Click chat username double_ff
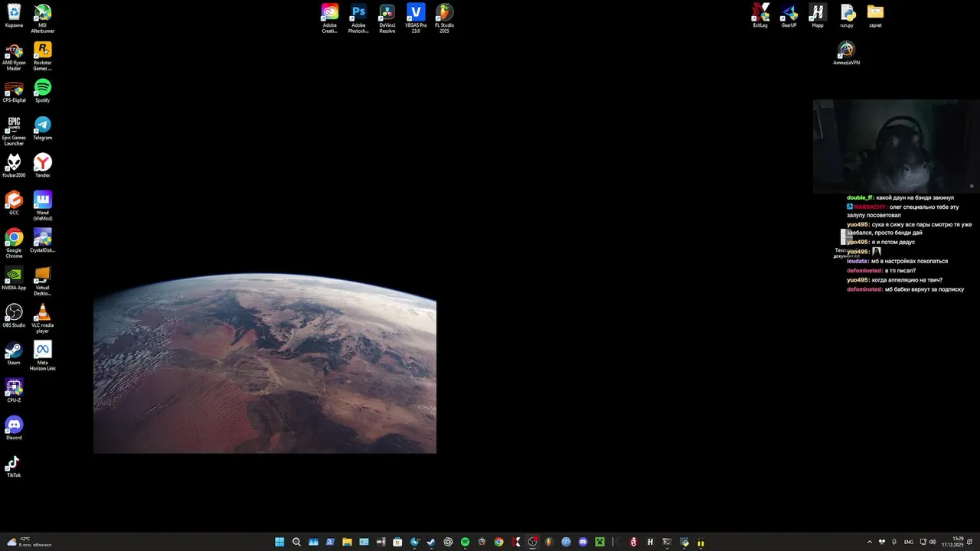The width and height of the screenshot is (980, 551). click(x=860, y=197)
